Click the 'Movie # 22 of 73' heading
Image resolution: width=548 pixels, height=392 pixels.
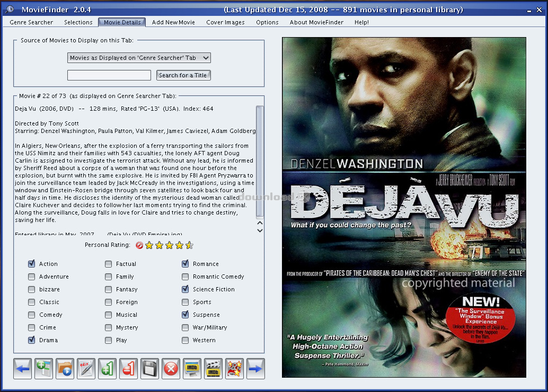pyautogui.click(x=42, y=96)
